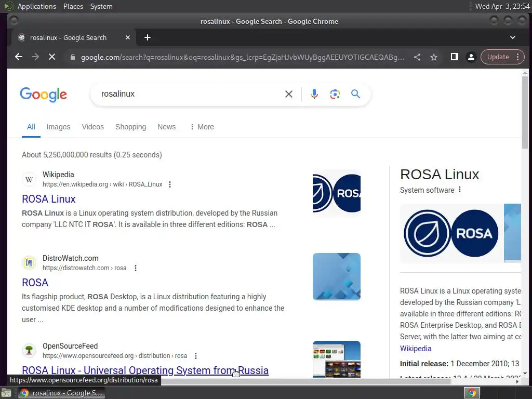Click the address bar URL
The width and height of the screenshot is (532, 399).
(x=242, y=57)
